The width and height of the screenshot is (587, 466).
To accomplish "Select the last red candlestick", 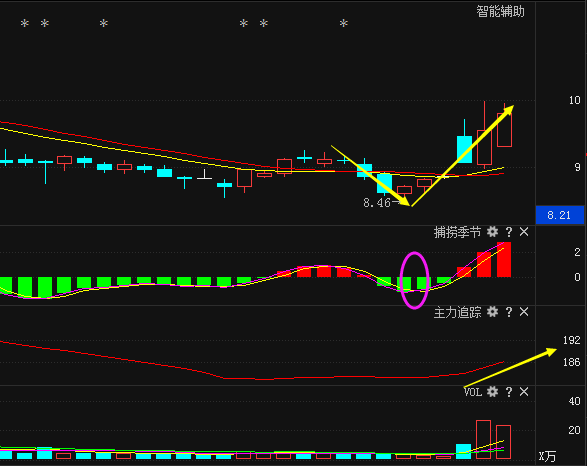I will 504,130.
